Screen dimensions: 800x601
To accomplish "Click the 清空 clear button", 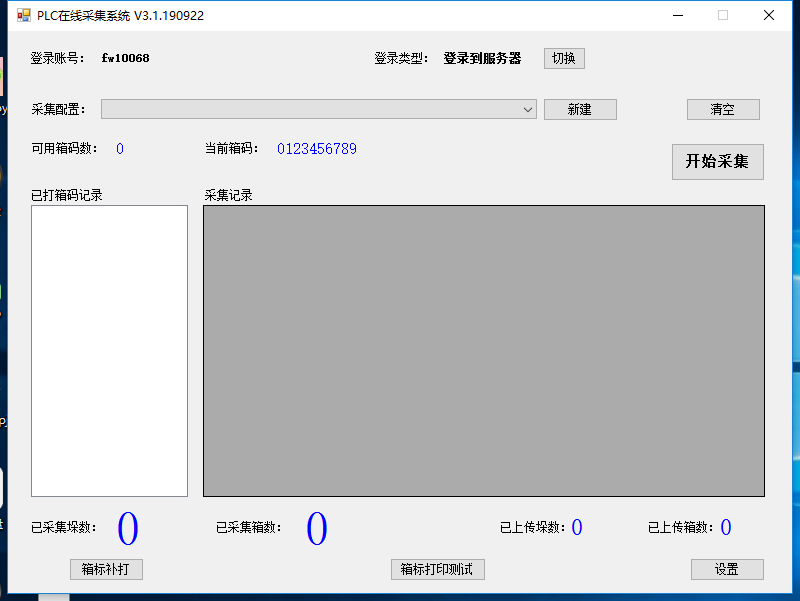I will (x=723, y=109).
